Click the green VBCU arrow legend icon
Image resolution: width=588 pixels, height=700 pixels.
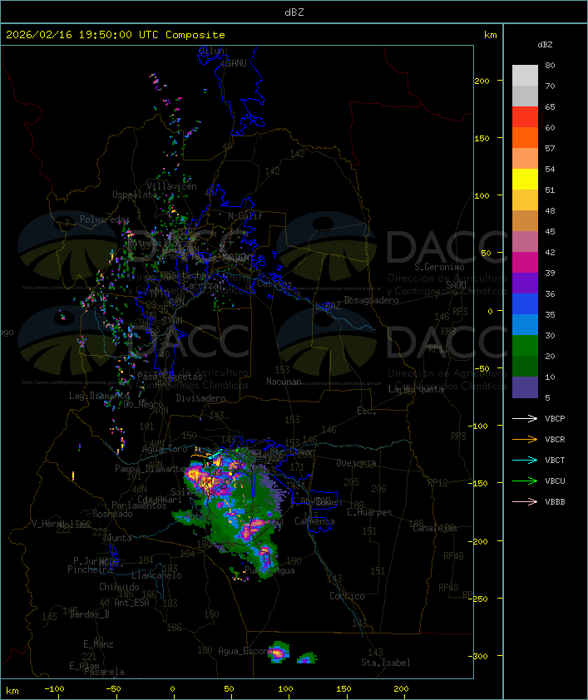525,481
